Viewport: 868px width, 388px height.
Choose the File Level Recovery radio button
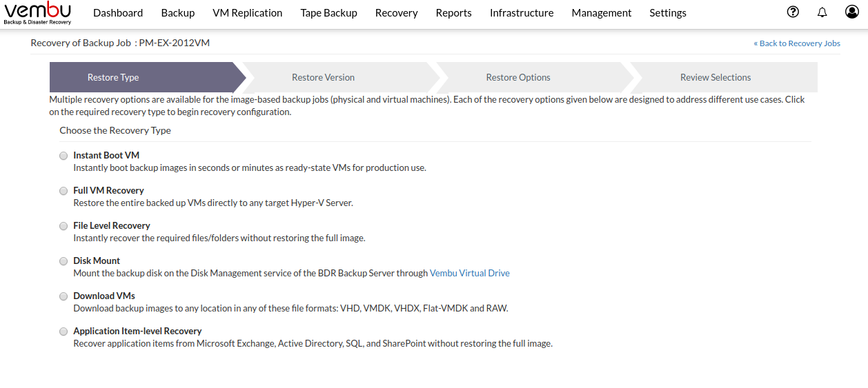tap(63, 226)
